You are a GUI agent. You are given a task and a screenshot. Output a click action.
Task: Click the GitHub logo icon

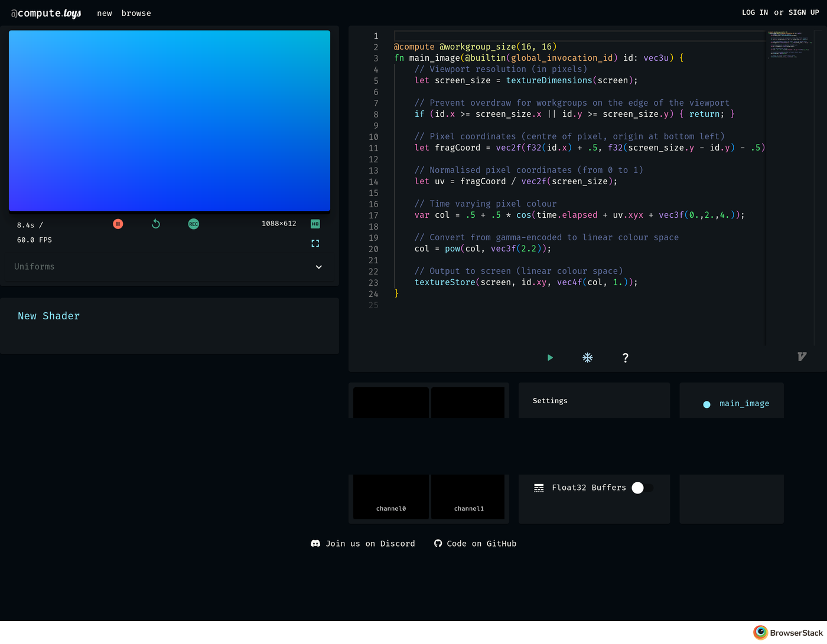438,544
